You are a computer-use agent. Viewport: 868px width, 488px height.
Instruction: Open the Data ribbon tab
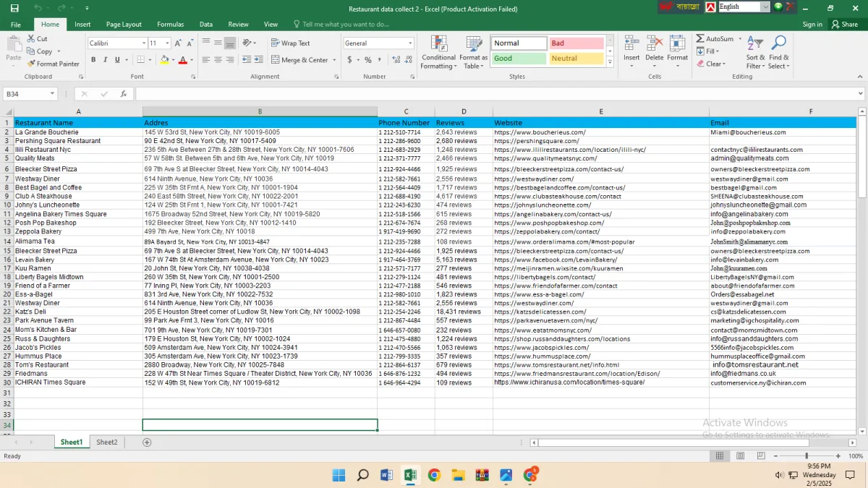206,24
